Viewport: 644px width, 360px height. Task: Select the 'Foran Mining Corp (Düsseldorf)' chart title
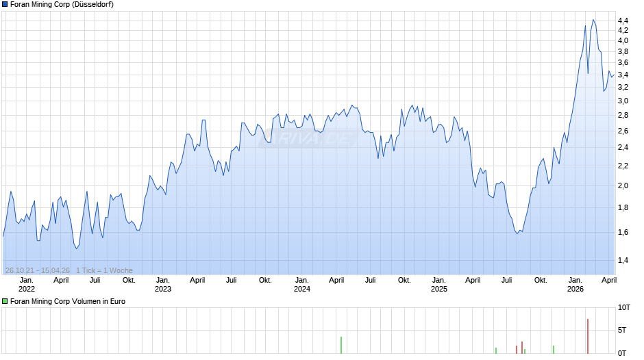62,5
